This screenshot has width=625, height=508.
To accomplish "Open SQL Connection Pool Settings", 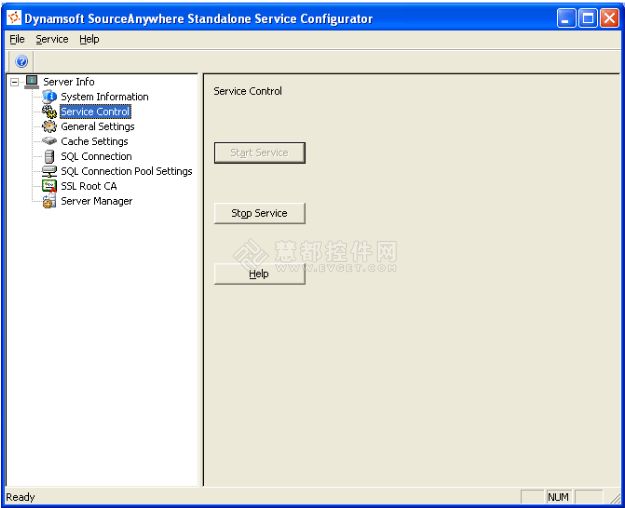I will [x=126, y=171].
